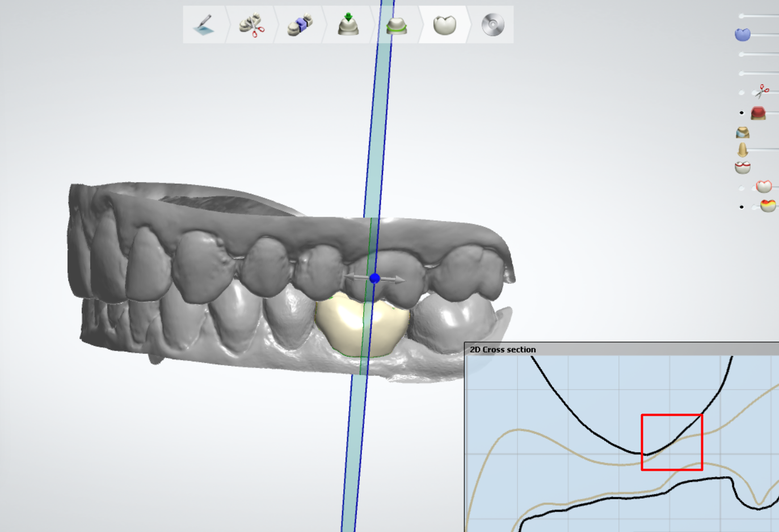Image resolution: width=779 pixels, height=532 pixels.
Task: Select the insertion direction green arrow step
Action: tap(348, 25)
